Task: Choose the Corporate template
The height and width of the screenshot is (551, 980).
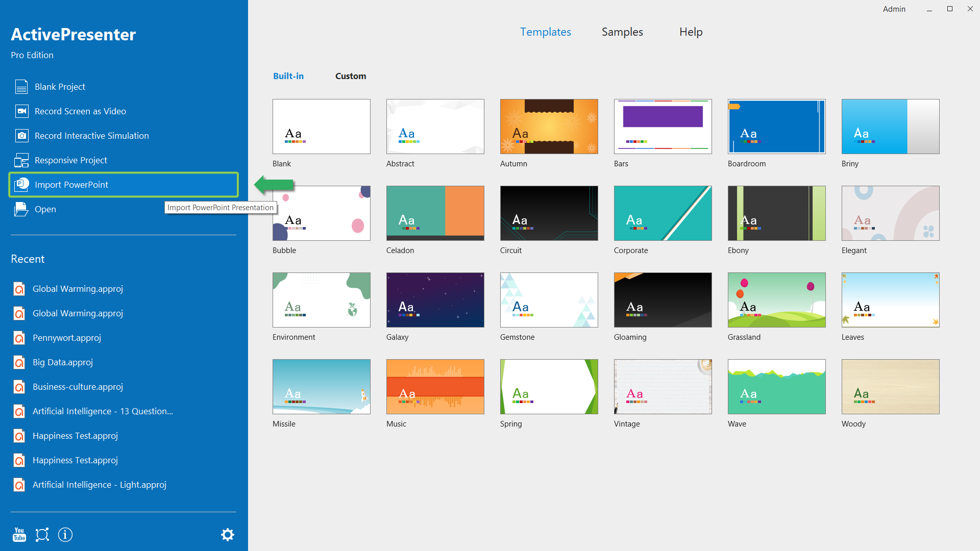Action: pos(663,213)
